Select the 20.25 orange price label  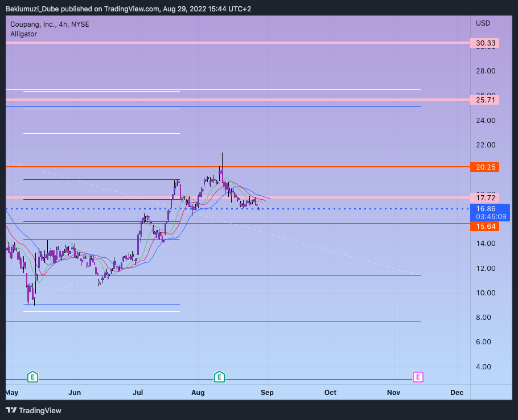[484, 167]
